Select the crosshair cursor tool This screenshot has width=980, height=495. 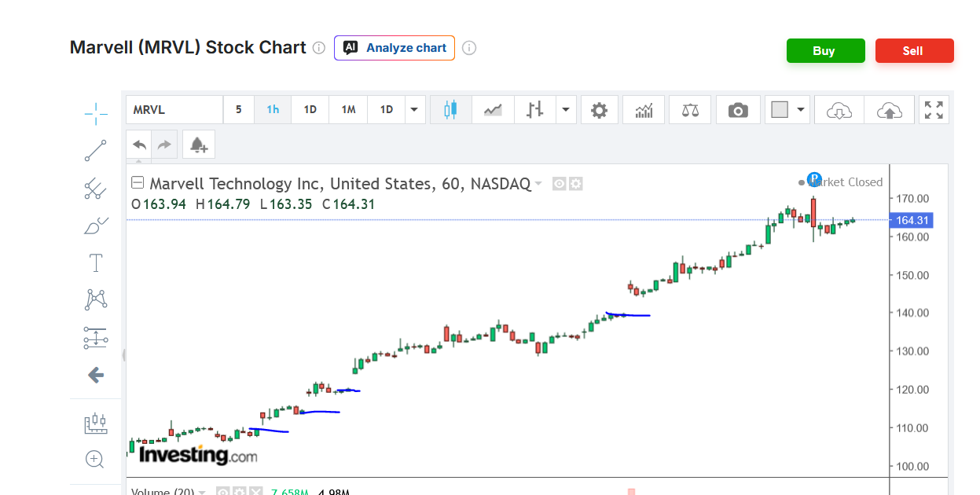pos(96,113)
